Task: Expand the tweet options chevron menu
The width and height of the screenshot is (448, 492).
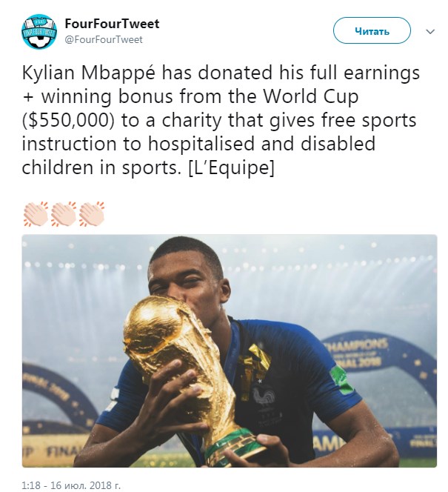Action: (430, 32)
